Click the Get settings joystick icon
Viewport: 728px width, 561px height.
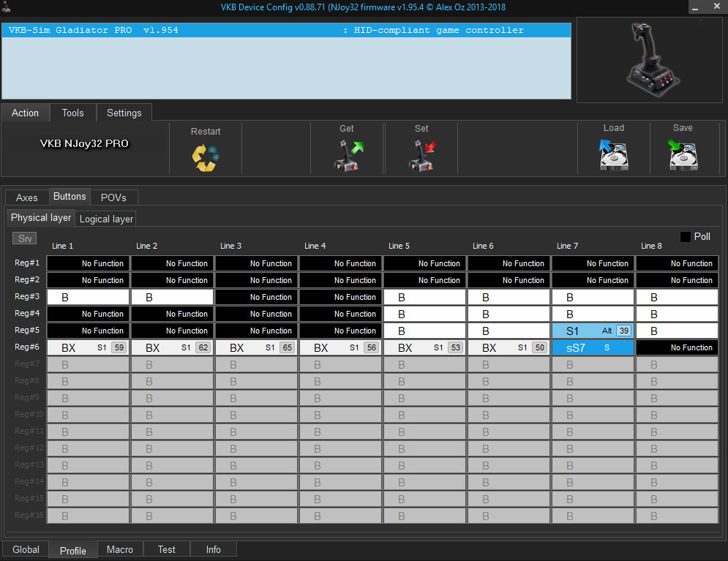point(347,155)
